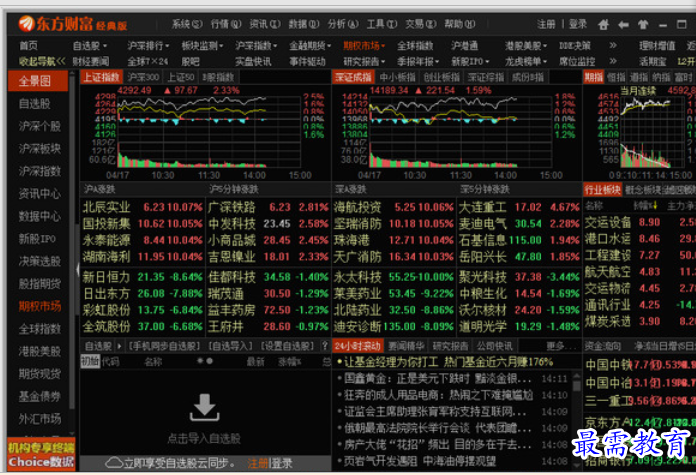This screenshot has height=475, width=696.
Task: Click the » overflow icon after DDE决策
Action: click(613, 45)
